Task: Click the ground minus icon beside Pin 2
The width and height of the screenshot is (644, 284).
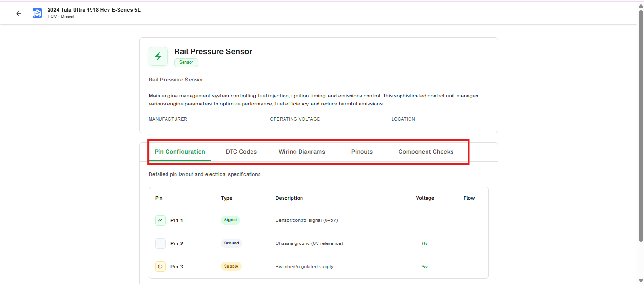Action: (160, 243)
